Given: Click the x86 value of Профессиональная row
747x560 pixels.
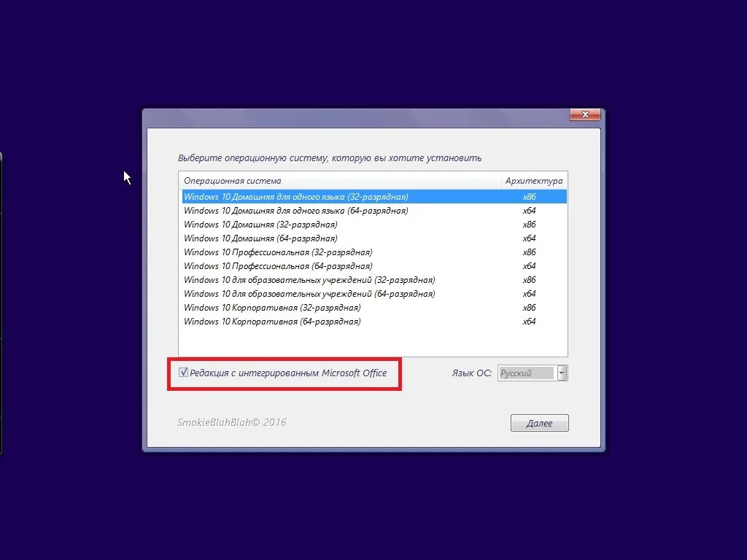Looking at the screenshot, I should pyautogui.click(x=529, y=252).
